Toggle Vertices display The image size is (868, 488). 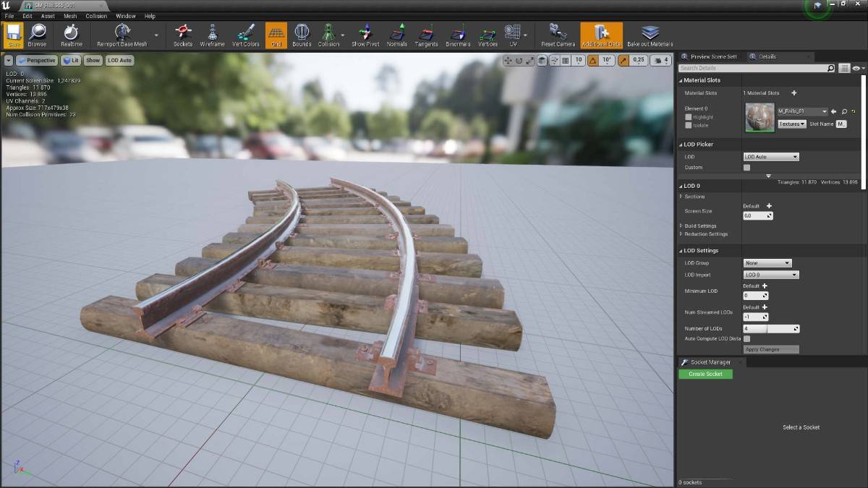tap(488, 34)
